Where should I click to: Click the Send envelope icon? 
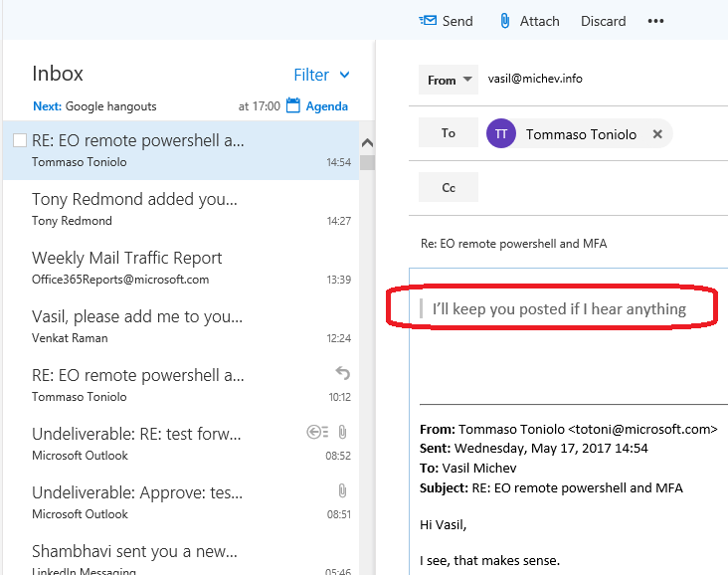coord(428,21)
